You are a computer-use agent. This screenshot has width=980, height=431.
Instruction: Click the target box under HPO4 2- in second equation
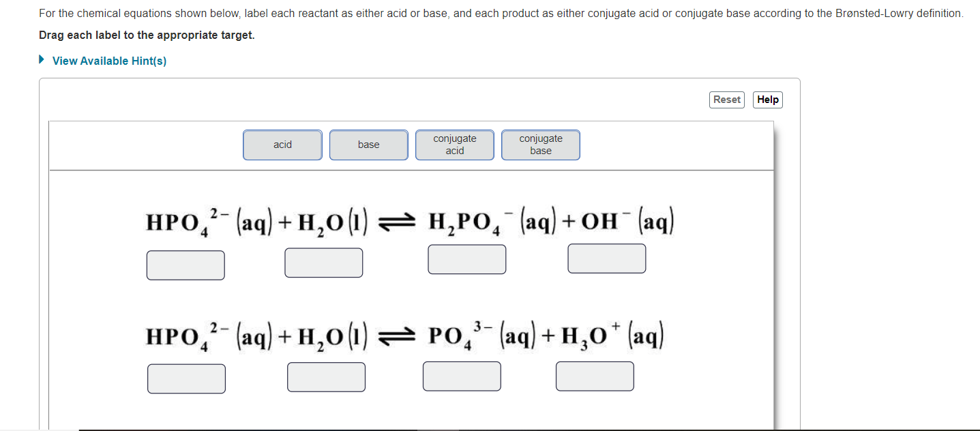(186, 378)
